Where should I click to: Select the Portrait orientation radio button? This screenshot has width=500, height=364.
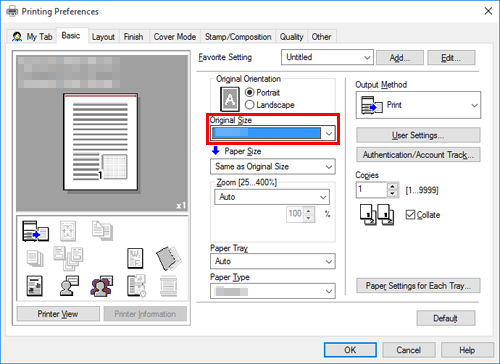tap(250, 92)
